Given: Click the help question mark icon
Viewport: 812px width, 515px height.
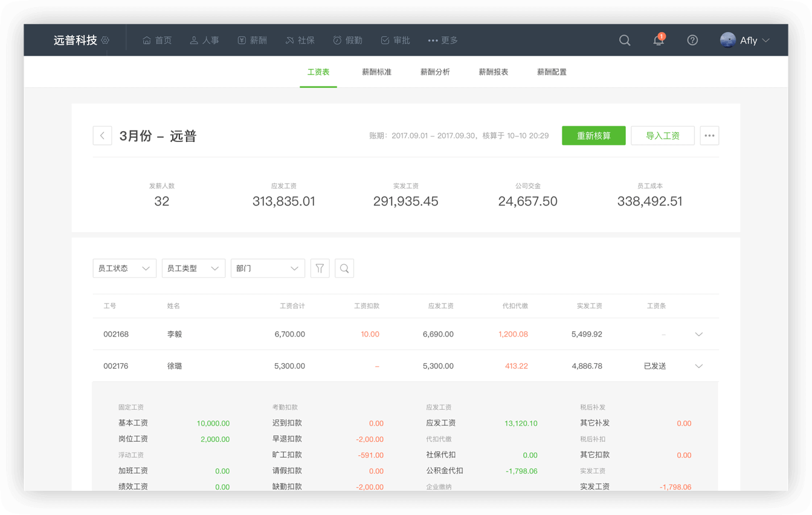Looking at the screenshot, I should [x=692, y=40].
